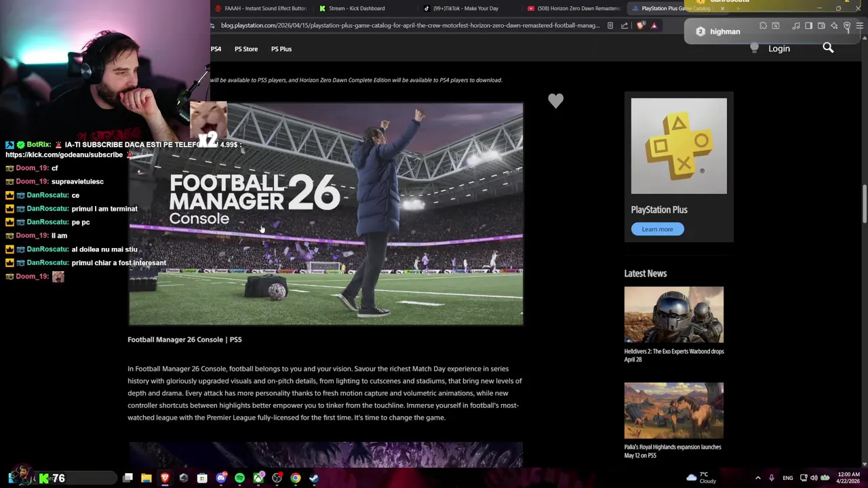Click the volume speaker tray icon
This screenshot has width=868, height=488.
[x=814, y=478]
